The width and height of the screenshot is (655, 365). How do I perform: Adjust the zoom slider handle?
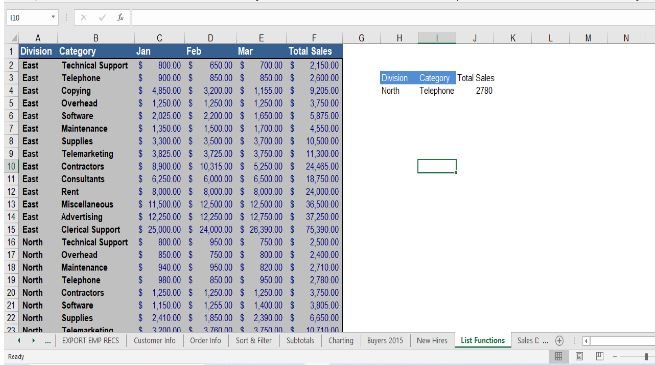pos(646,357)
